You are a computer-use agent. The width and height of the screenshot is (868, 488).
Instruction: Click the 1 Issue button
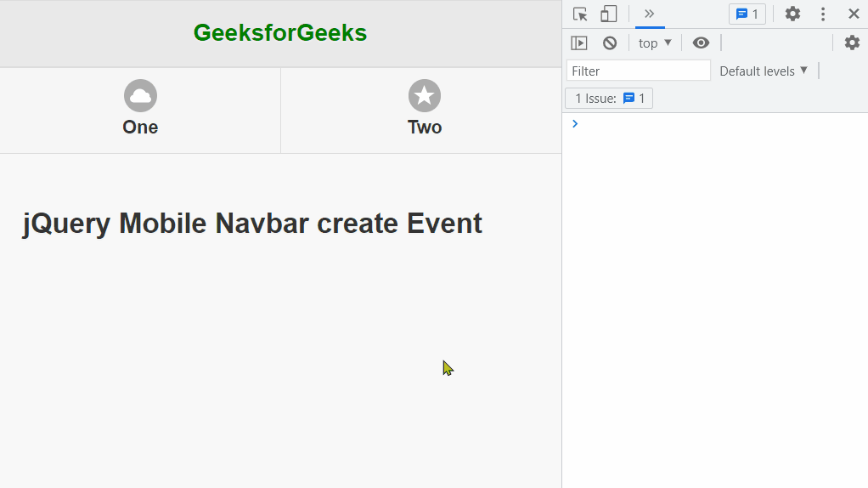coord(609,98)
